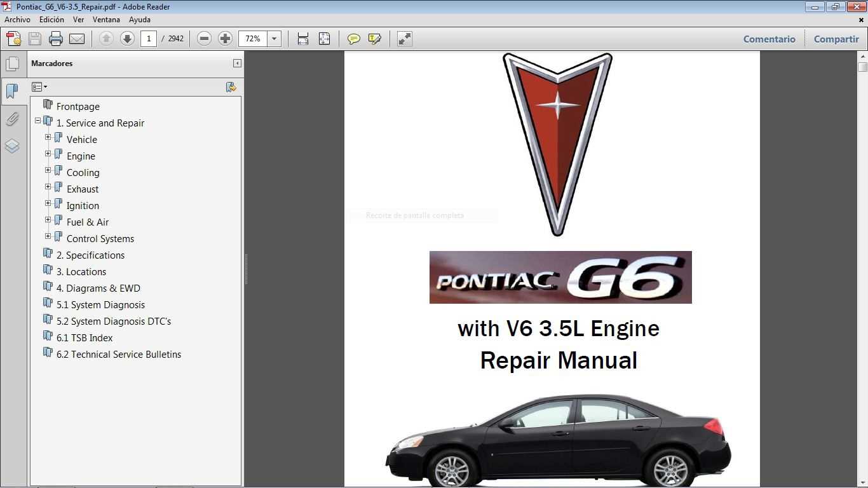868x488 pixels.
Task: Click the page number input field
Action: [x=149, y=39]
